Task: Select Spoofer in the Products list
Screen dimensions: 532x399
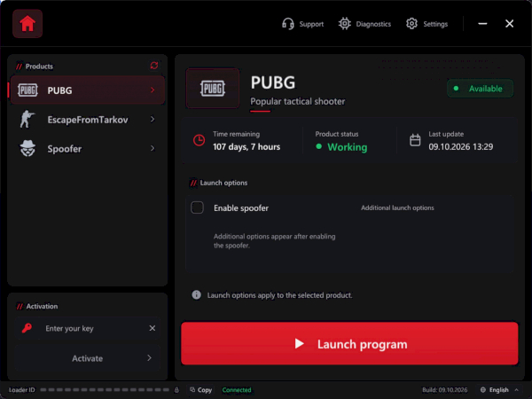Action: point(88,149)
